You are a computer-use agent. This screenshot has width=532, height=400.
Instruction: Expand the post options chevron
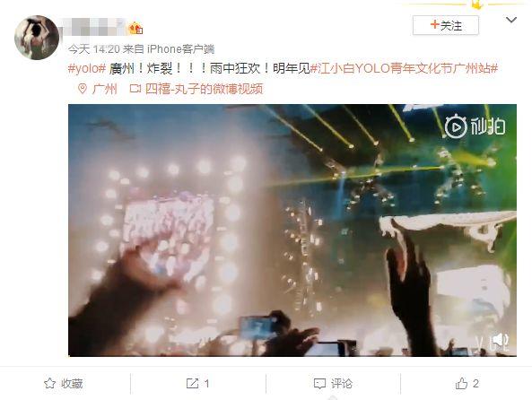[x=511, y=20]
